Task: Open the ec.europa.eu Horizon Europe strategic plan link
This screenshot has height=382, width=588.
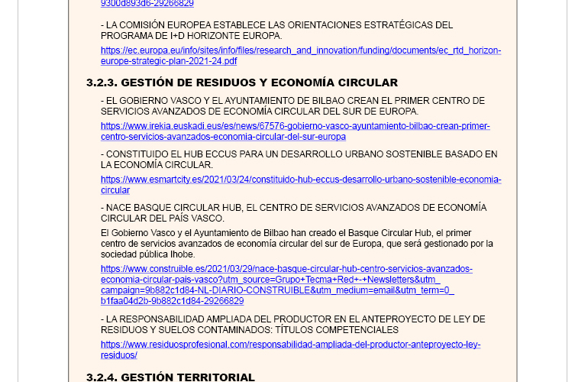Action: tap(301, 56)
